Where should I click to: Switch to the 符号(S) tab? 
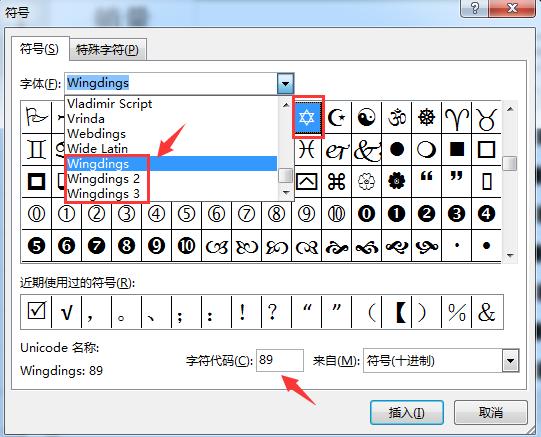(39, 49)
